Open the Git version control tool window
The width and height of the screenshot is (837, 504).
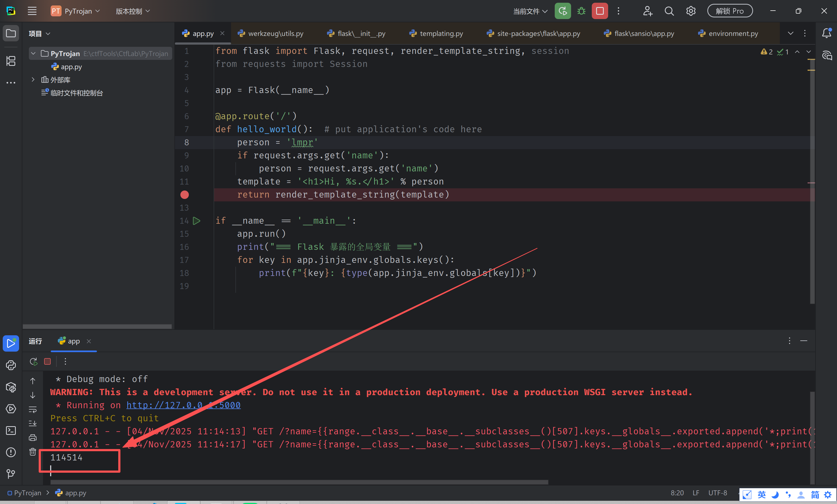pyautogui.click(x=11, y=474)
